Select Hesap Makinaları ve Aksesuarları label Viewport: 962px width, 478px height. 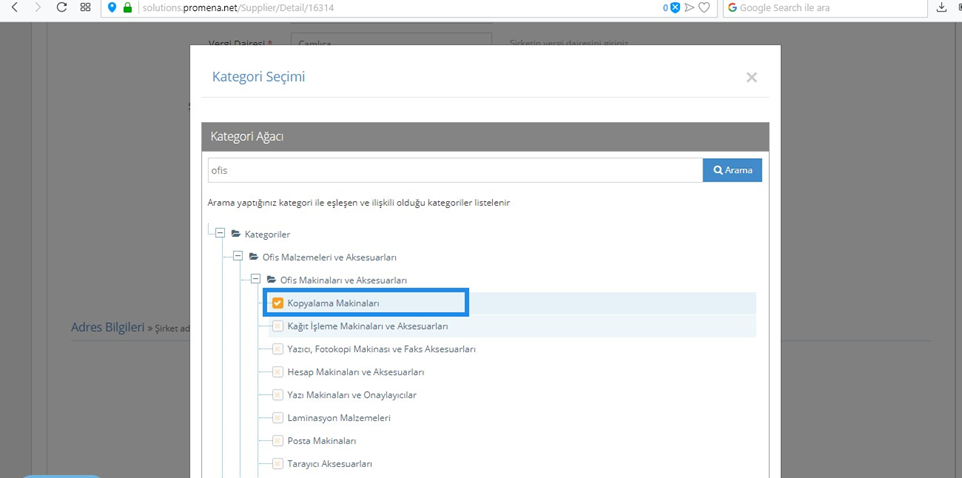[356, 372]
